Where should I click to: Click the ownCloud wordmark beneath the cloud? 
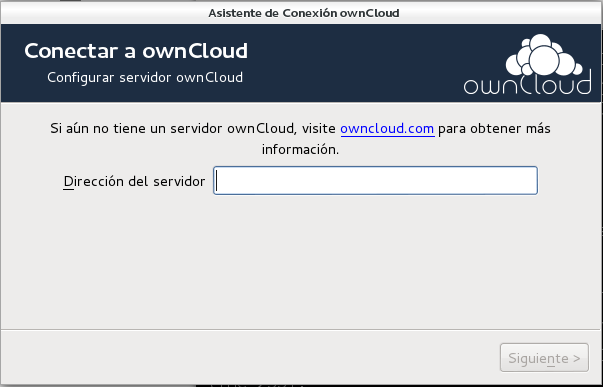pos(527,83)
